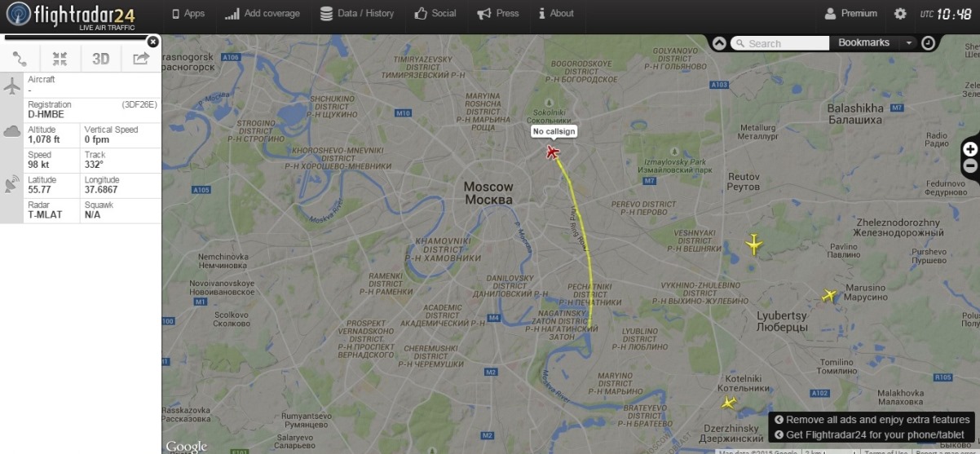Image resolution: width=980 pixels, height=454 pixels.
Task: Click the share arrow icon in panel
Action: (141, 58)
